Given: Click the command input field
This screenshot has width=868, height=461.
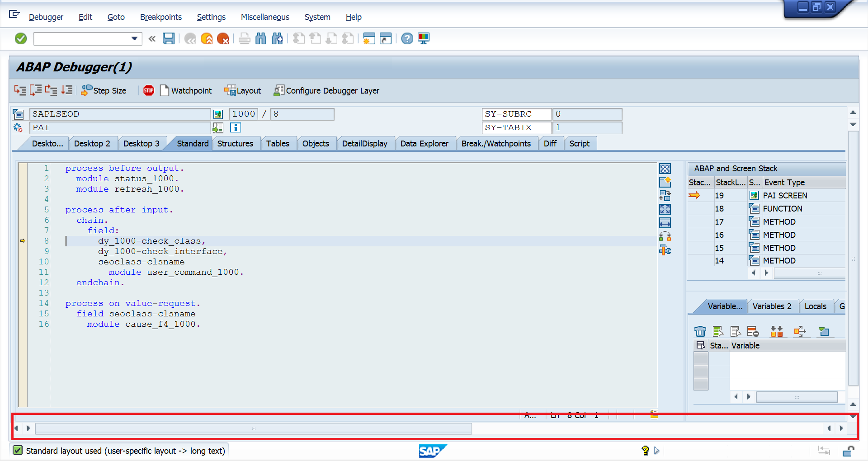Looking at the screenshot, I should [83, 39].
